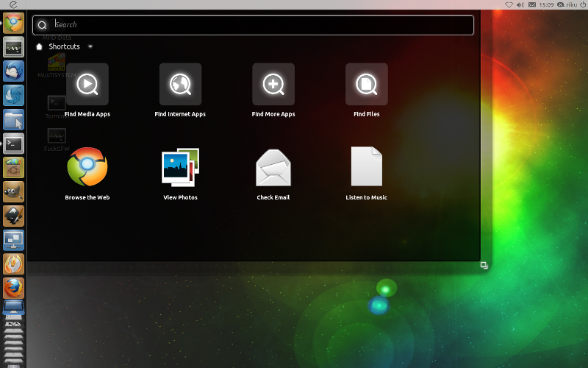The image size is (588, 368).
Task: Open Find More Apps shortcut
Action: coord(273,90)
